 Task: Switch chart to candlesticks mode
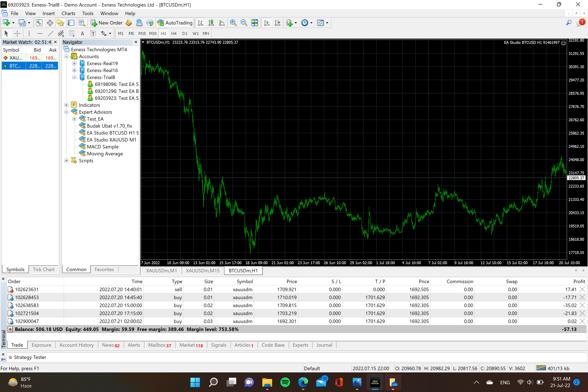pyautogui.click(x=211, y=23)
